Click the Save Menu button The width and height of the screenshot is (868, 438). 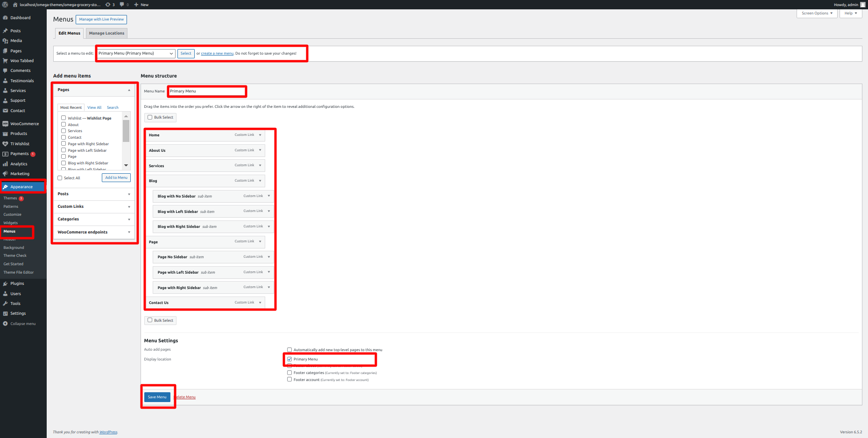(x=157, y=397)
